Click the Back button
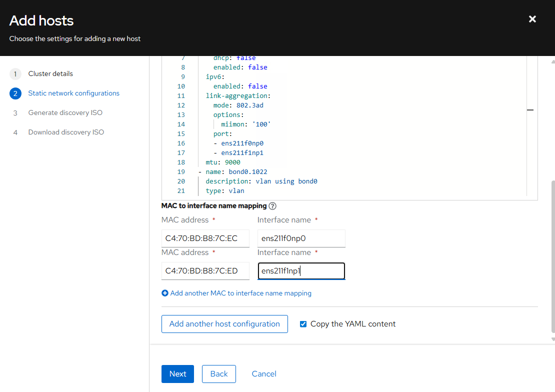 218,373
